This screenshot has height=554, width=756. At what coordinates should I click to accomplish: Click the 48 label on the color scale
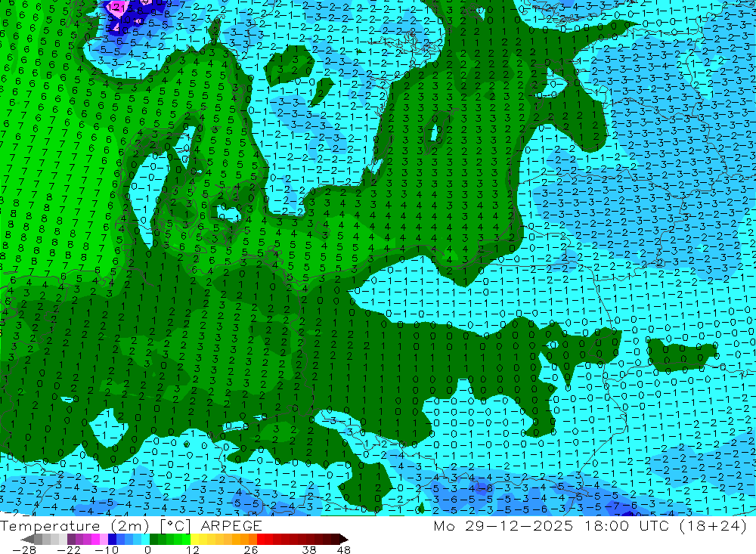click(x=344, y=550)
